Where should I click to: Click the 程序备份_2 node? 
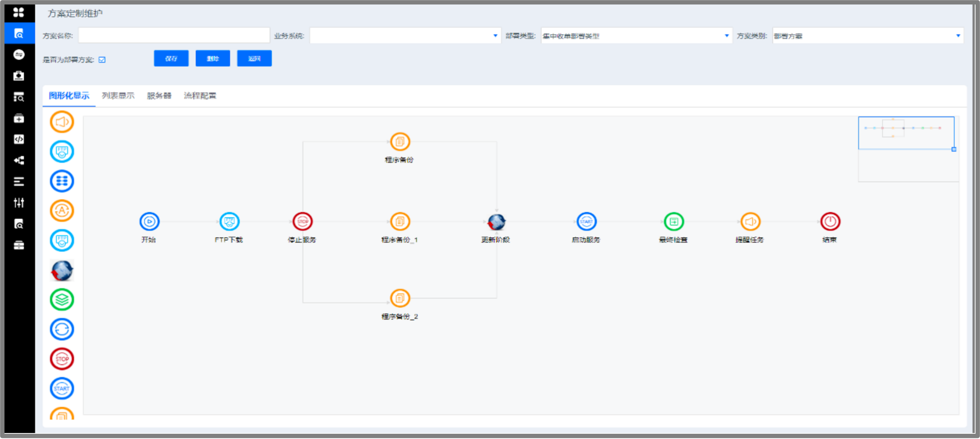[x=400, y=298]
